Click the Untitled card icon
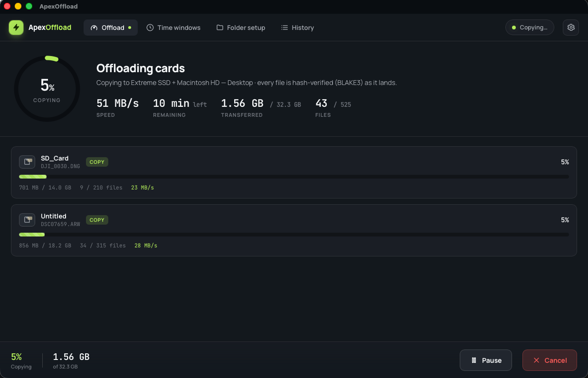This screenshot has height=378, width=588. (27, 220)
